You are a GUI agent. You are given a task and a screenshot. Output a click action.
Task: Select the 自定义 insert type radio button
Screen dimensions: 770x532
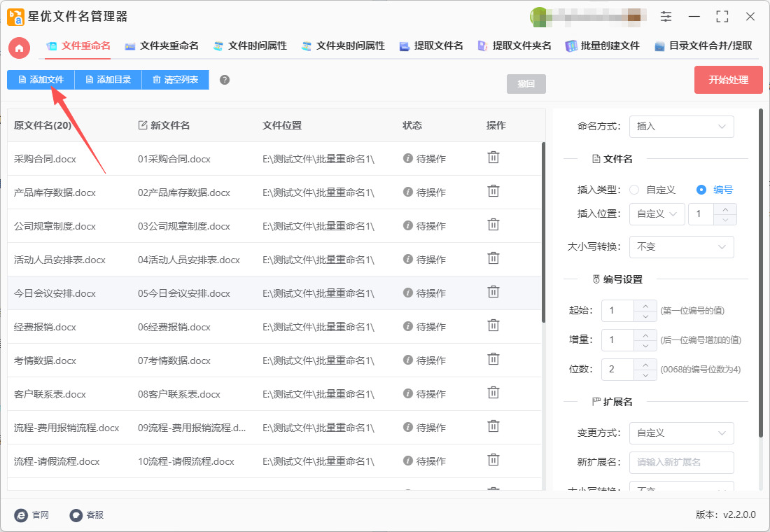[x=634, y=190]
